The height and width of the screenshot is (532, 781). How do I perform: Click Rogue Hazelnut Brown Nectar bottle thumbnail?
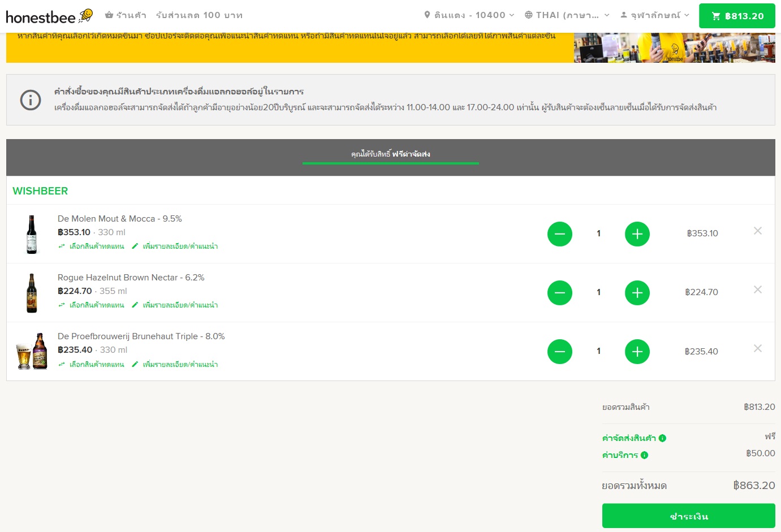(32, 293)
